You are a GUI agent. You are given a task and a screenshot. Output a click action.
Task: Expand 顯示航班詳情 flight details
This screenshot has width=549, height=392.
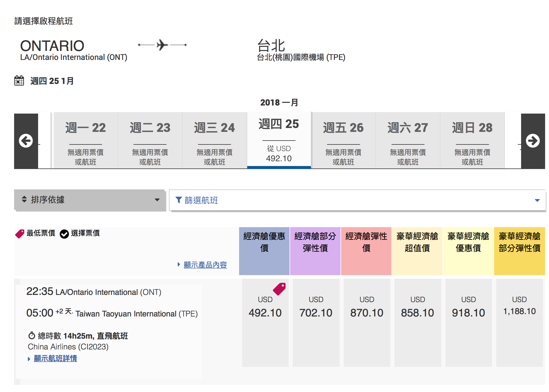click(55, 358)
